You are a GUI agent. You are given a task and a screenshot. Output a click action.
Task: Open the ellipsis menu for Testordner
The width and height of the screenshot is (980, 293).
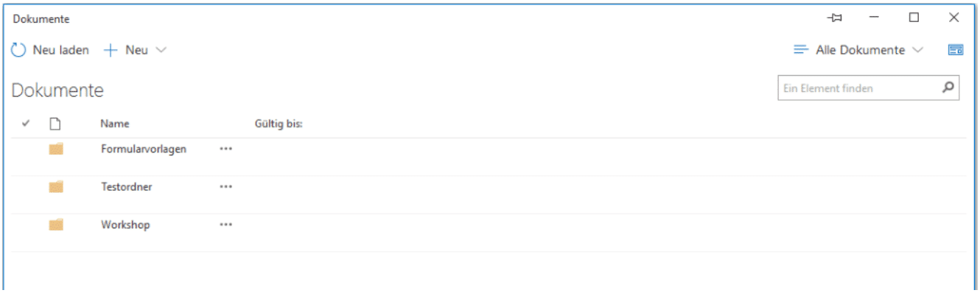tap(225, 187)
